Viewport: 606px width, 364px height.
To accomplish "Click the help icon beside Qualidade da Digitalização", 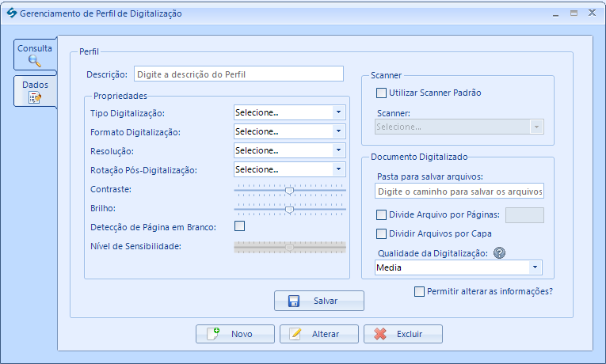I will click(499, 253).
